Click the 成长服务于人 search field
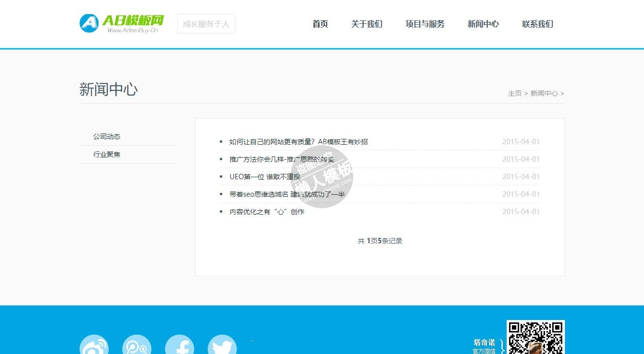The height and width of the screenshot is (354, 644). pyautogui.click(x=206, y=24)
